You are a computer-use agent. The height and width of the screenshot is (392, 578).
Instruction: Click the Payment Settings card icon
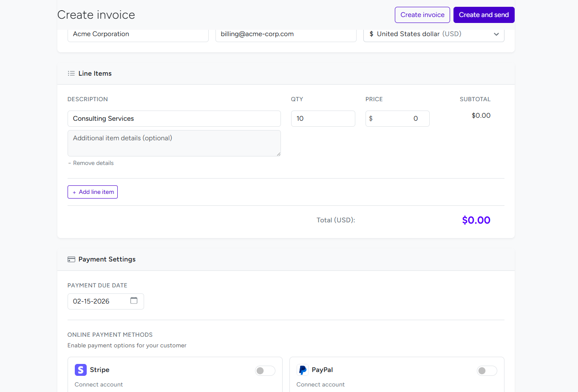71,259
